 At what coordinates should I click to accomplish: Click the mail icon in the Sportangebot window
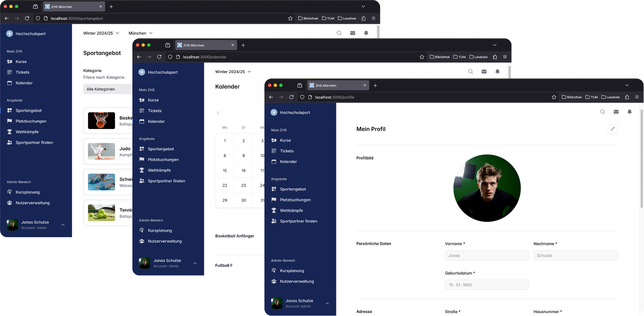point(353,33)
